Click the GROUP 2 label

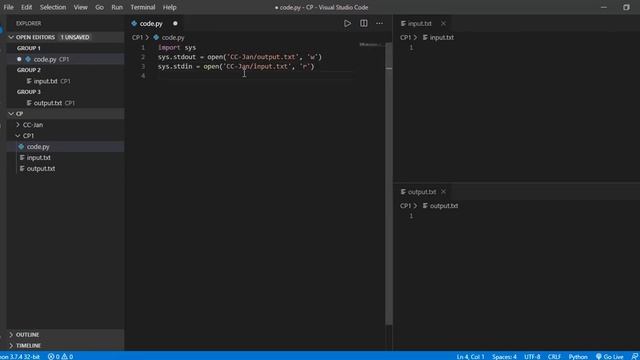[x=29, y=70]
